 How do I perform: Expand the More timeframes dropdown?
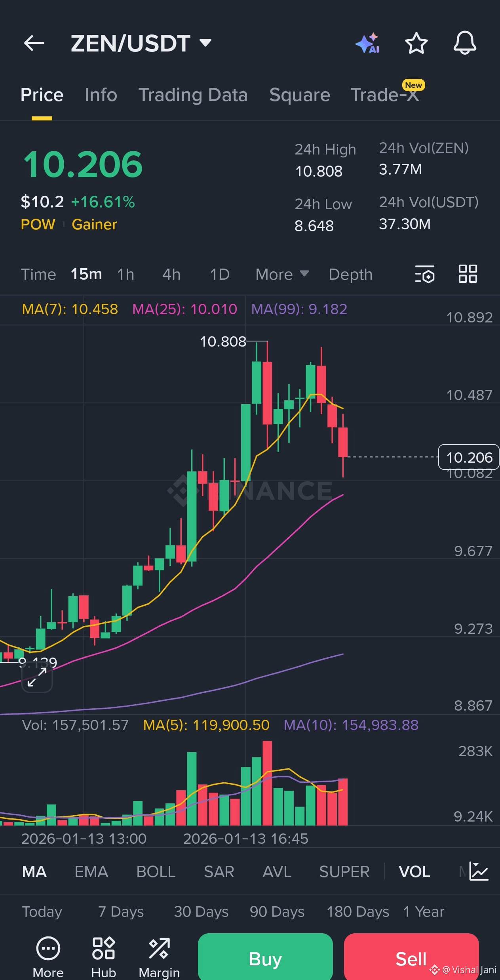pyautogui.click(x=282, y=274)
